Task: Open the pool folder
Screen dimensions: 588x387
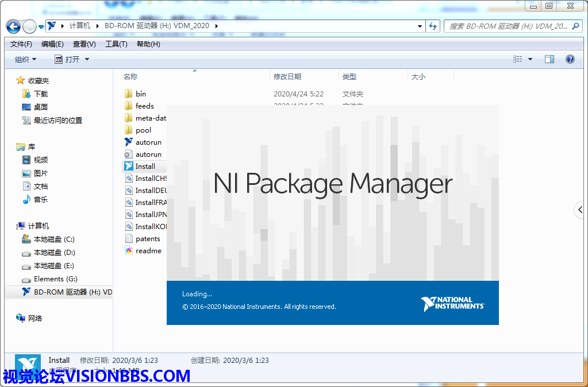Action: click(143, 130)
